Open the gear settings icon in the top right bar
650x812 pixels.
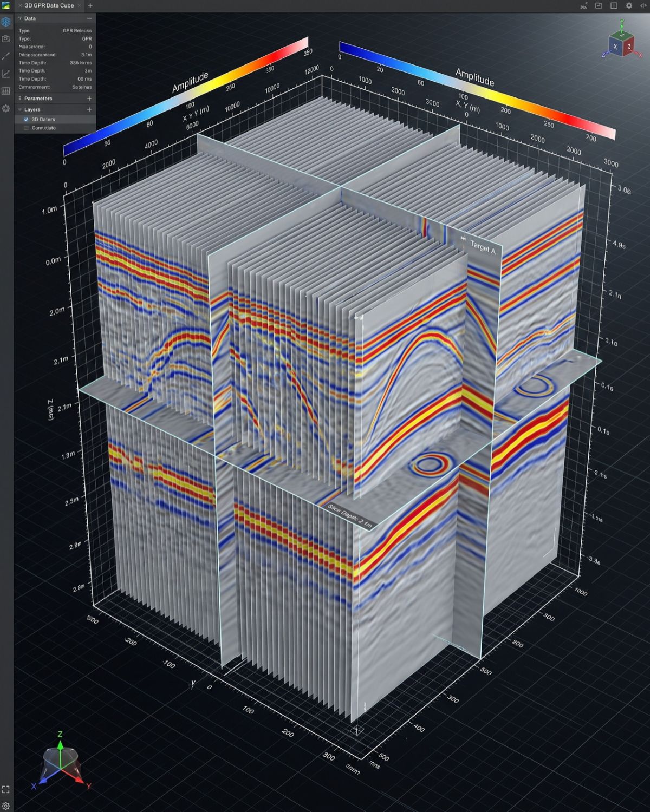[629, 5]
